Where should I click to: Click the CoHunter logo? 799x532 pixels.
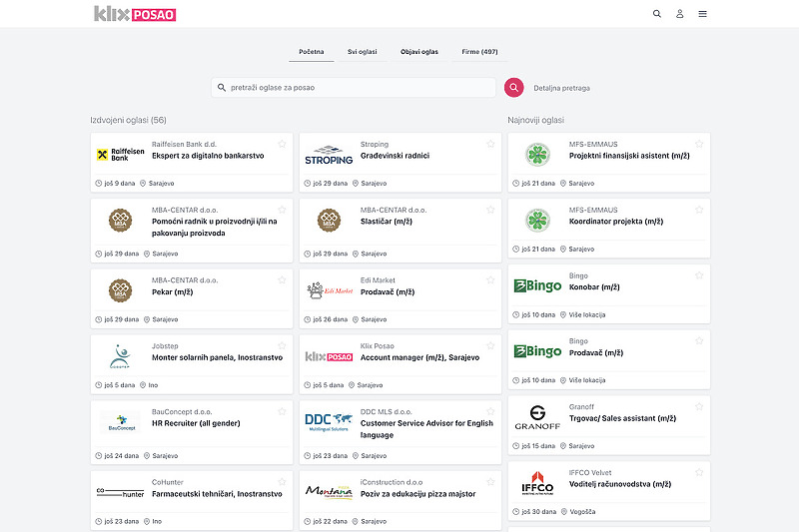pos(120,492)
